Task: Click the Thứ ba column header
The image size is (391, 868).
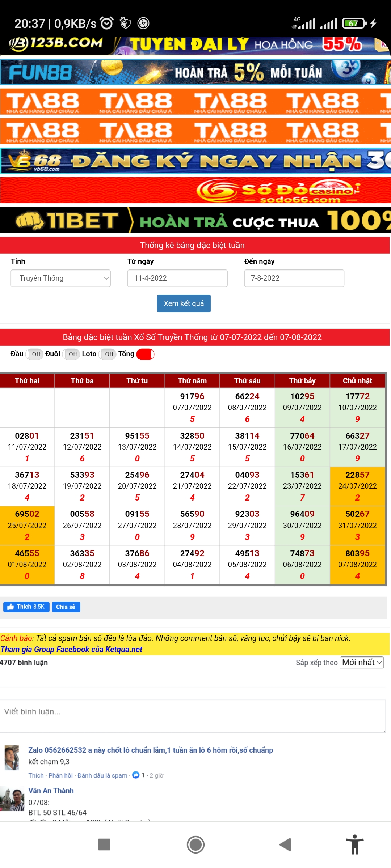Action: pyautogui.click(x=82, y=381)
